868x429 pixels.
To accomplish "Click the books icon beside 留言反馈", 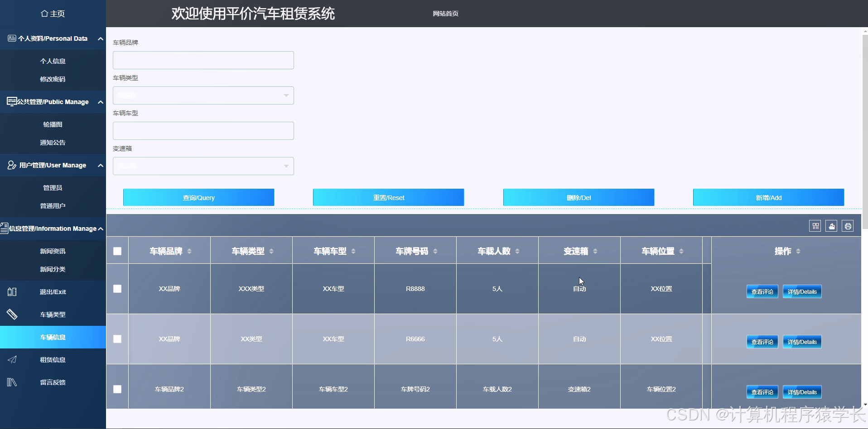I will 11,382.
